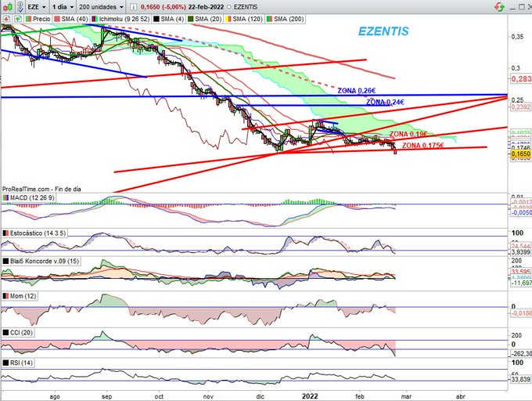Open the SMA (40) indicator settings
The height and width of the screenshot is (401, 532).
point(71,19)
